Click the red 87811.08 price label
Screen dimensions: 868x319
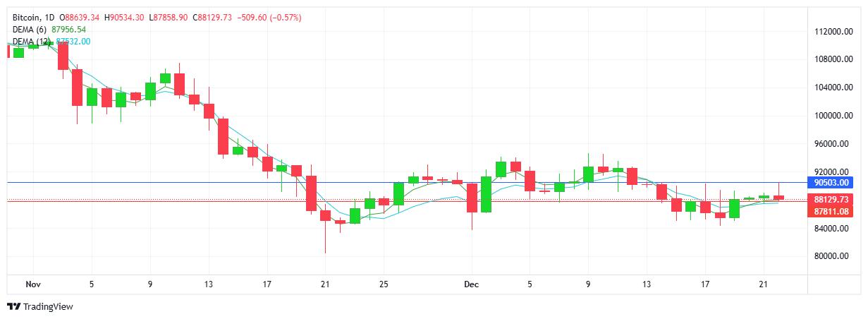pos(829,211)
